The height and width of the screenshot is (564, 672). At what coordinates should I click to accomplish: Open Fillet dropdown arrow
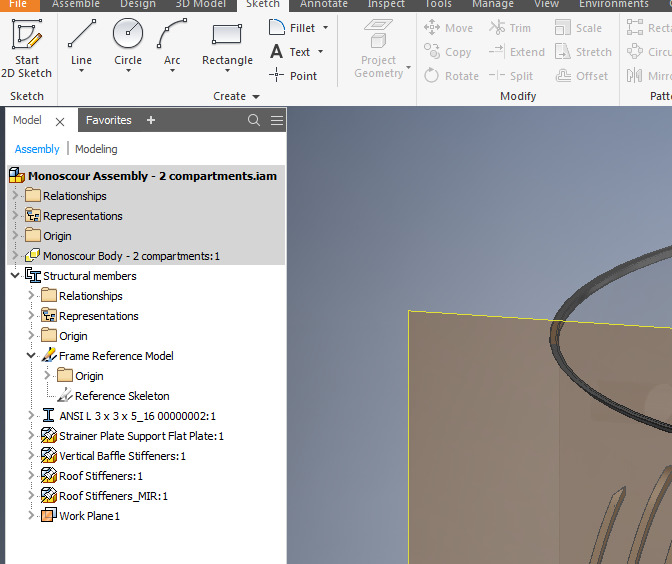[326, 28]
